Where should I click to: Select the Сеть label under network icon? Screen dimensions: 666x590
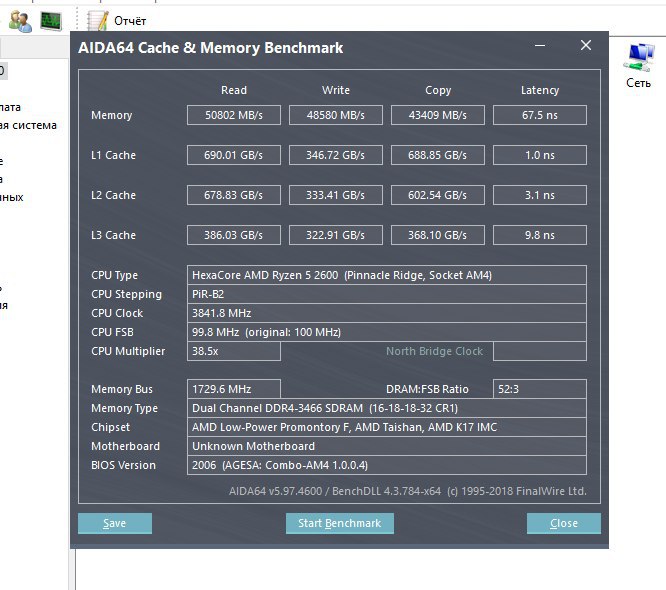(638, 83)
